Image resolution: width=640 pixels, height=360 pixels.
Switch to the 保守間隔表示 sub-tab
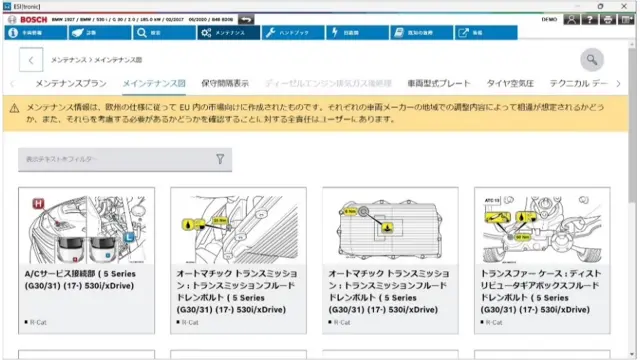point(225,84)
